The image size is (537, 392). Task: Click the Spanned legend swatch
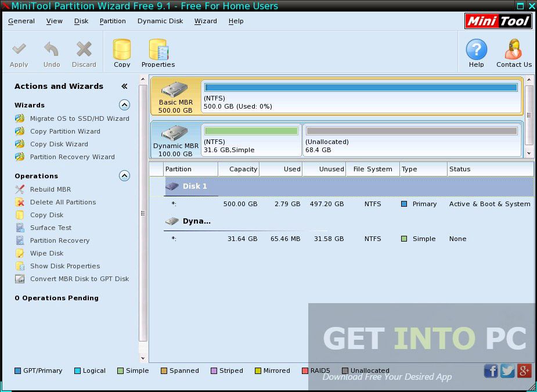tap(164, 371)
